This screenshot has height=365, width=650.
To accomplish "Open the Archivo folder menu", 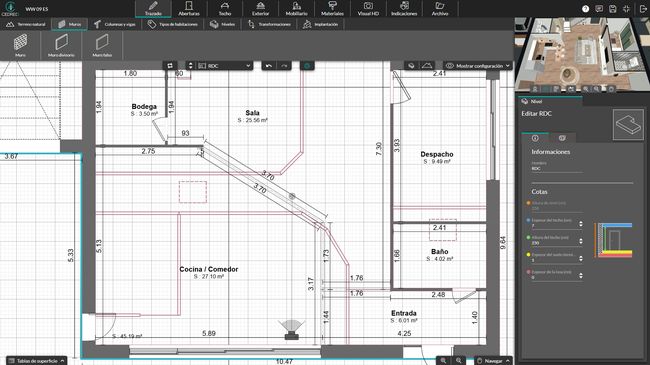I will pos(440,9).
